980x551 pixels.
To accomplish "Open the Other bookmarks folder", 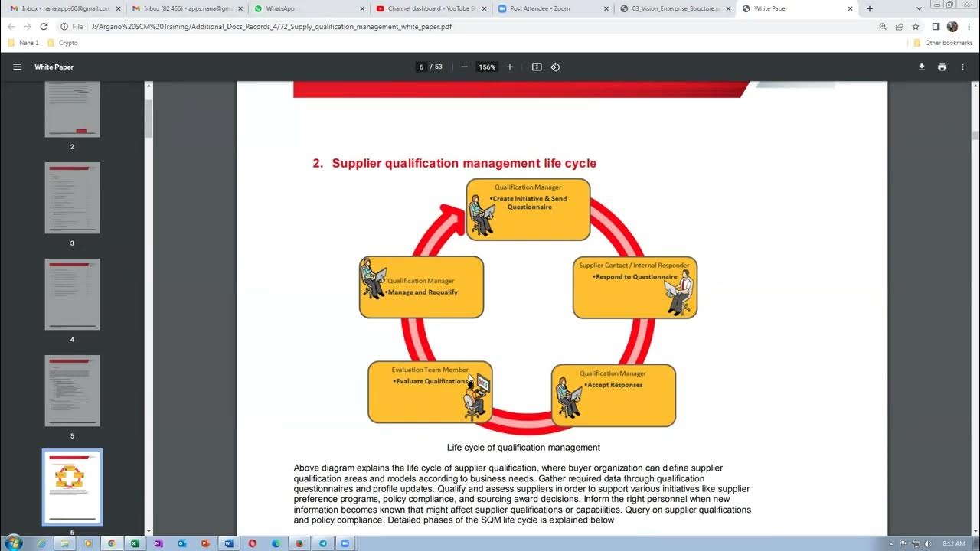I will click(942, 43).
